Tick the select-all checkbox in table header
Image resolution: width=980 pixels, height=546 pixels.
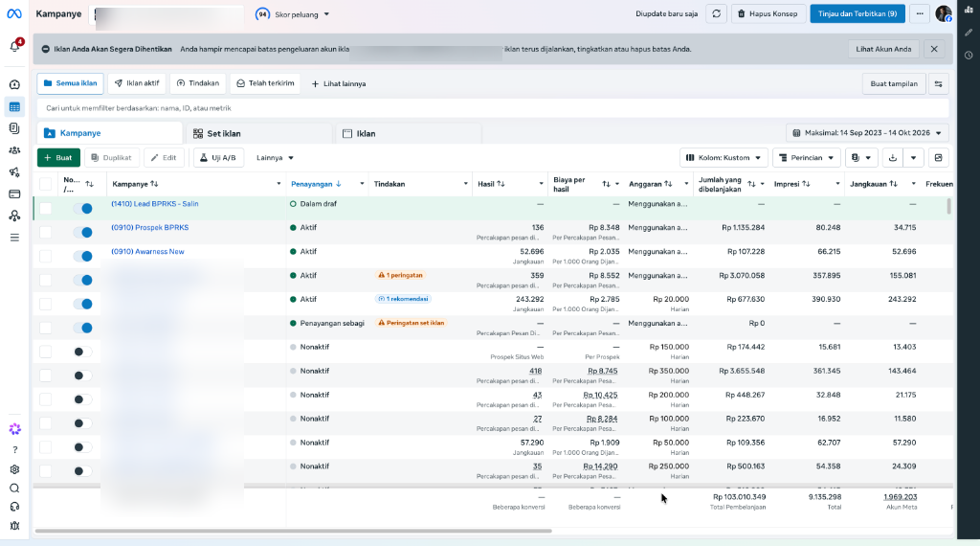click(x=46, y=184)
